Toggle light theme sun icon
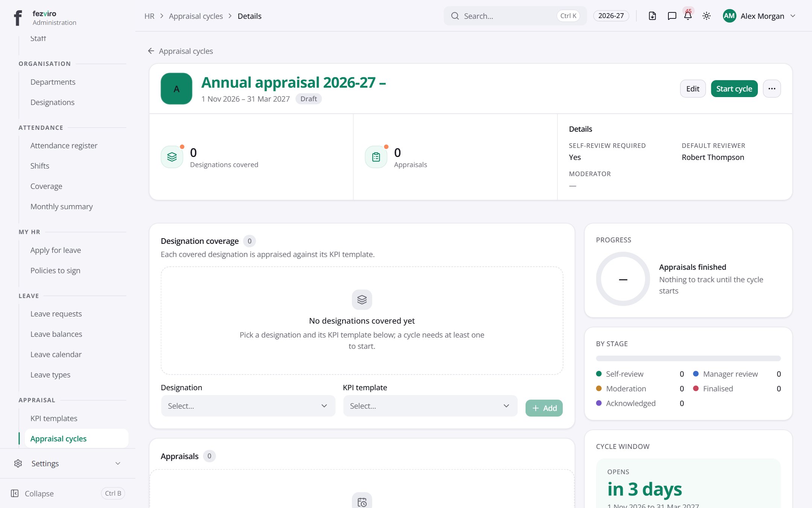This screenshot has height=508, width=812. point(706,16)
